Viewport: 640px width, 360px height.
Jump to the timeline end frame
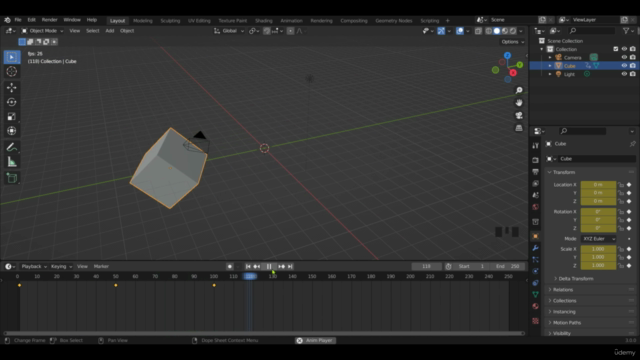(290, 267)
